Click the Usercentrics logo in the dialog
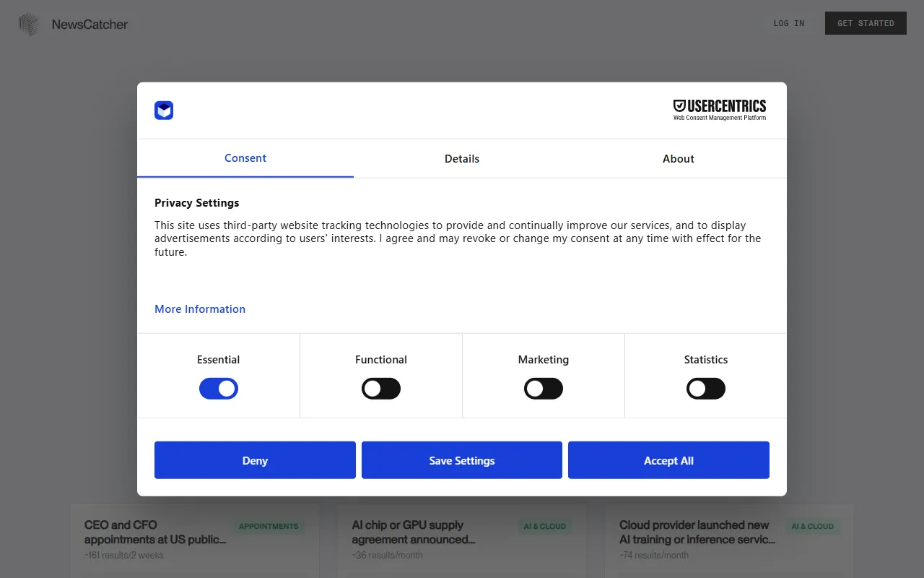 pos(720,110)
